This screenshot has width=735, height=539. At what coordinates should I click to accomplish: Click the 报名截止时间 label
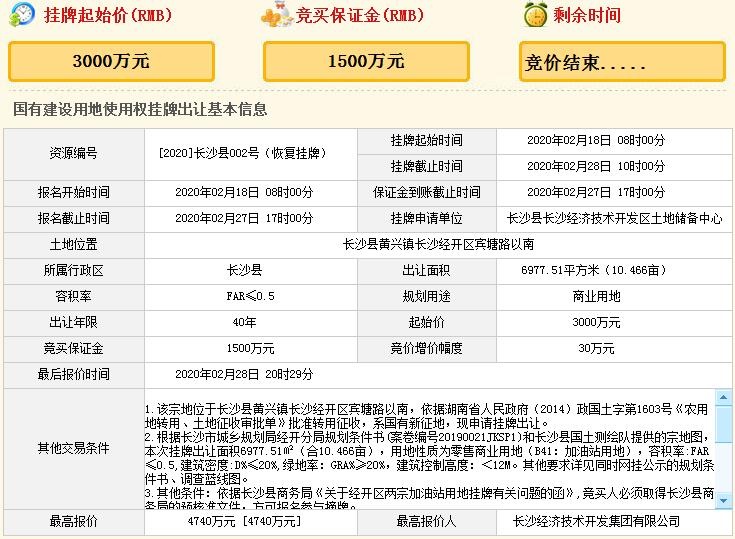[74, 218]
